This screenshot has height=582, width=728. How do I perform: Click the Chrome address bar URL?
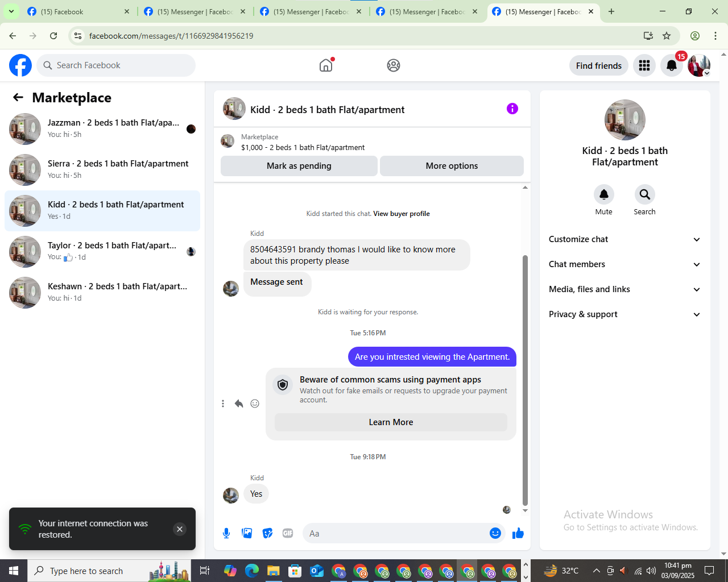(171, 36)
